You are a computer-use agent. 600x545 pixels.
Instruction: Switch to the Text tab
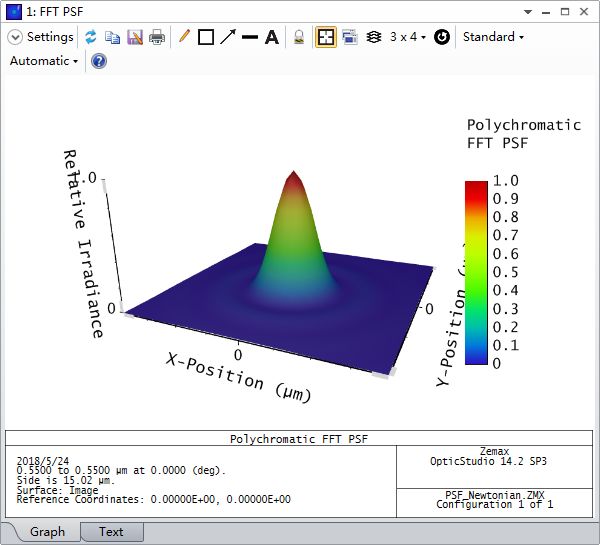click(111, 532)
